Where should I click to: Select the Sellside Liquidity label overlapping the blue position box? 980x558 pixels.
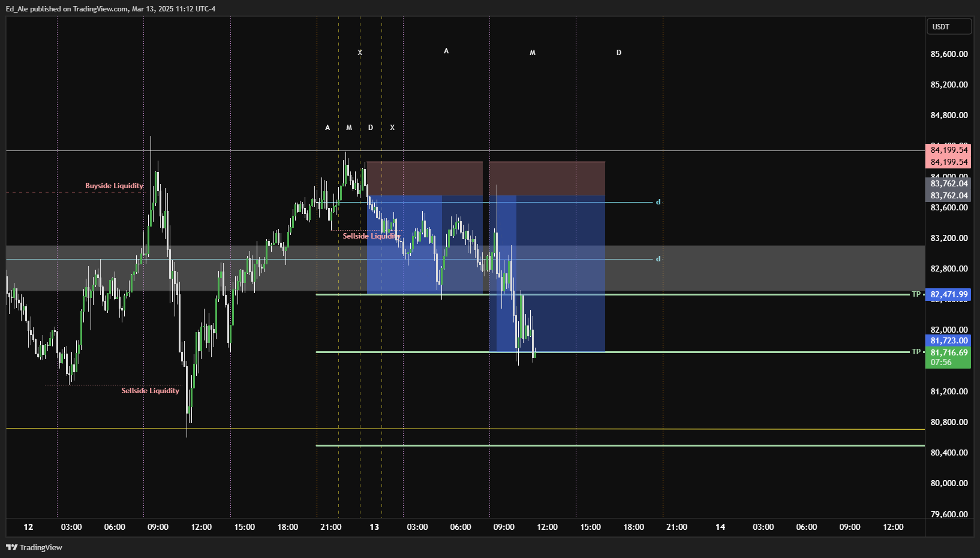pos(371,236)
